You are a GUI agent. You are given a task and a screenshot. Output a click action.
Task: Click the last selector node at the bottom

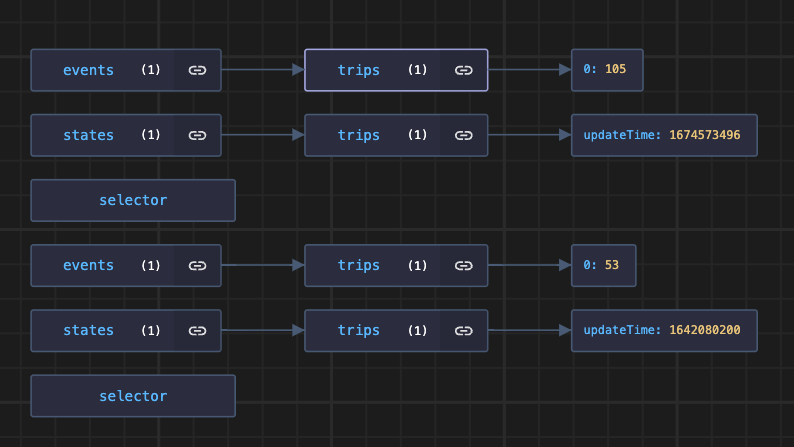pos(133,396)
